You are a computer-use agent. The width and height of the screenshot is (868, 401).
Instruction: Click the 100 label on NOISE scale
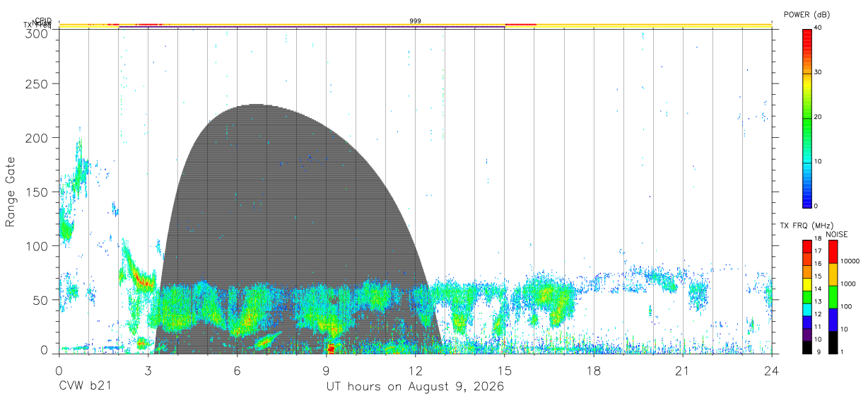tap(846, 306)
